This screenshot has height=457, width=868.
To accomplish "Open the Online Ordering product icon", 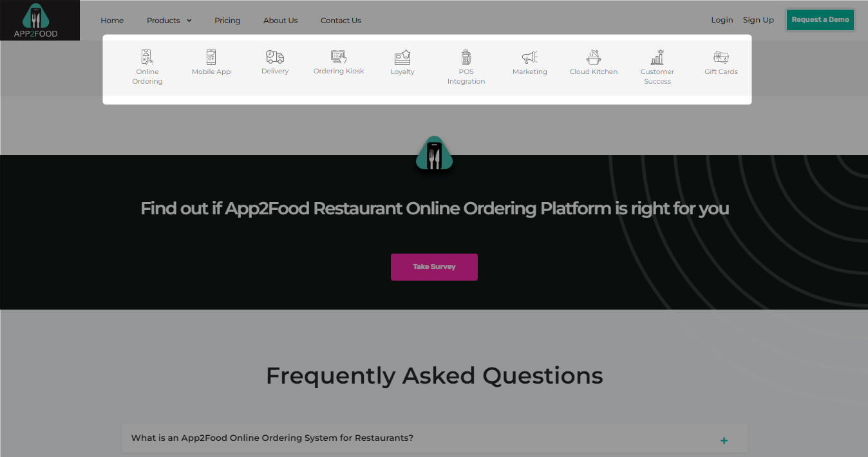I will click(147, 57).
